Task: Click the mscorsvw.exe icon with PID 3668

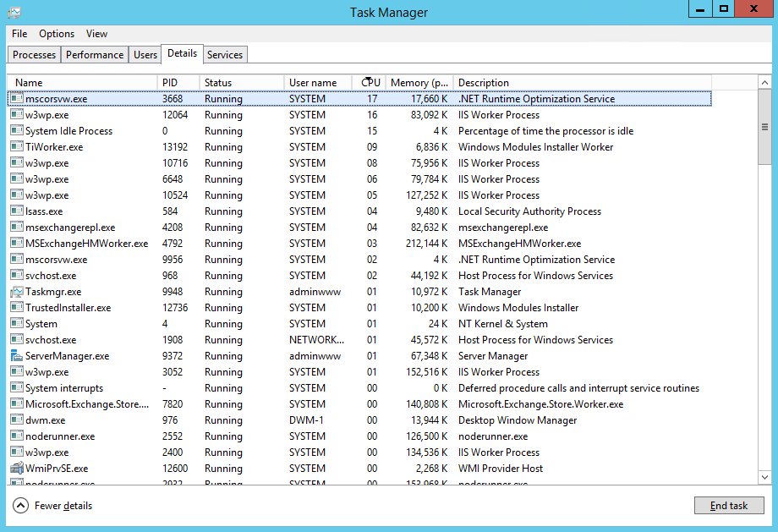Action: [x=17, y=99]
